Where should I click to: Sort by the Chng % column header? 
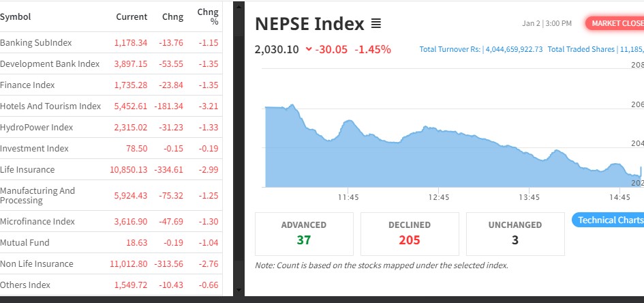pyautogui.click(x=208, y=16)
